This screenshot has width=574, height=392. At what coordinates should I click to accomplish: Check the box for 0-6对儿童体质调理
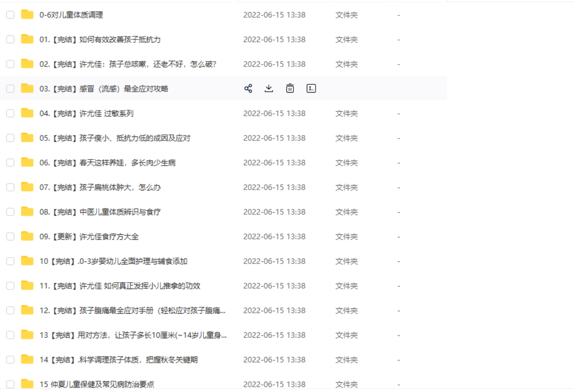pyautogui.click(x=10, y=15)
